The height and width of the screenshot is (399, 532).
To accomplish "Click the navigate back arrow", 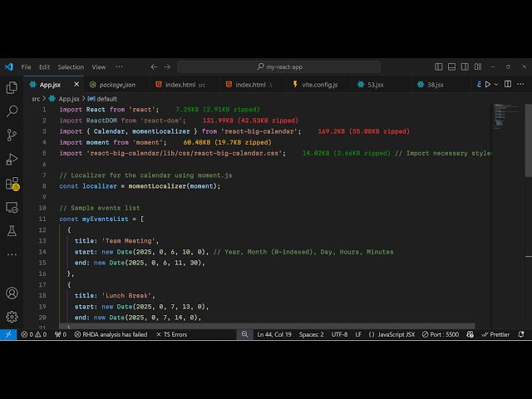I will [x=154, y=66].
